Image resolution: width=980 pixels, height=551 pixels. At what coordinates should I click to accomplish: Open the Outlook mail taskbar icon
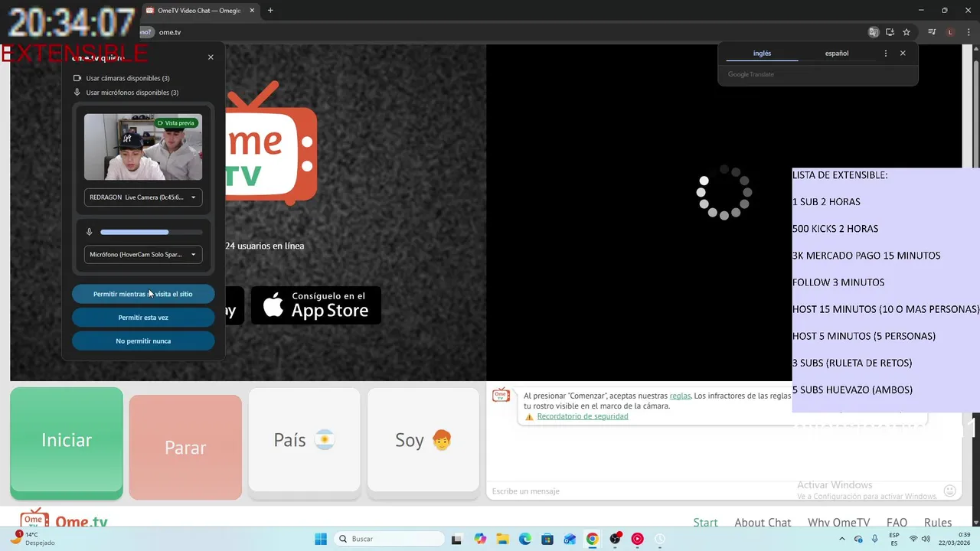[x=570, y=539]
